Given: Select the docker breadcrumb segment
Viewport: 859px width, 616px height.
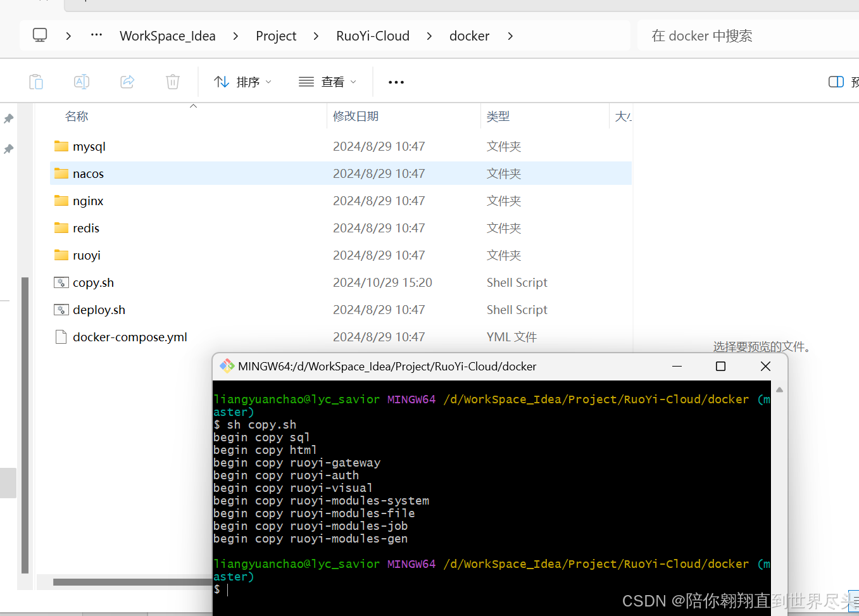Looking at the screenshot, I should tap(469, 36).
